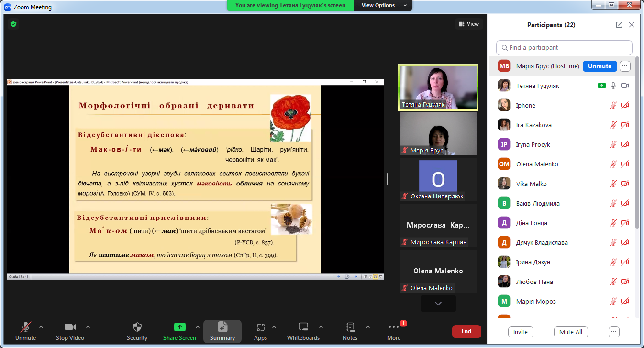
Task: Open Whiteboards from the toolbar
Action: 303,327
